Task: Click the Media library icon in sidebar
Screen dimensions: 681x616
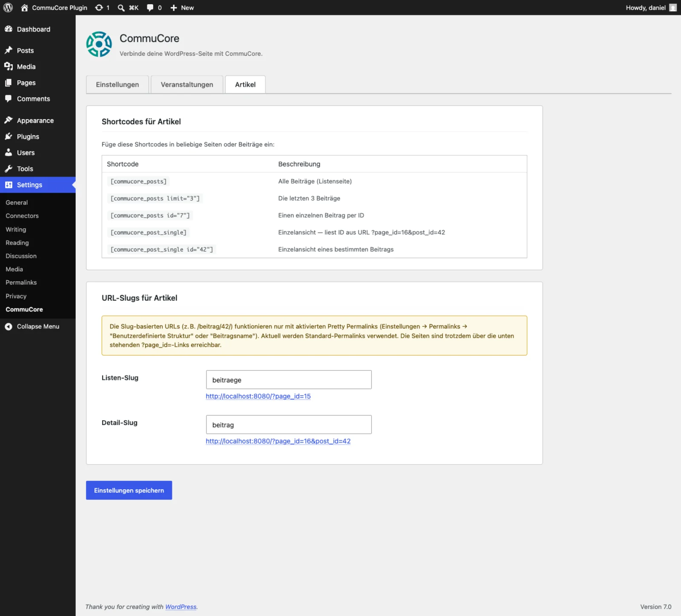Action: click(x=9, y=66)
